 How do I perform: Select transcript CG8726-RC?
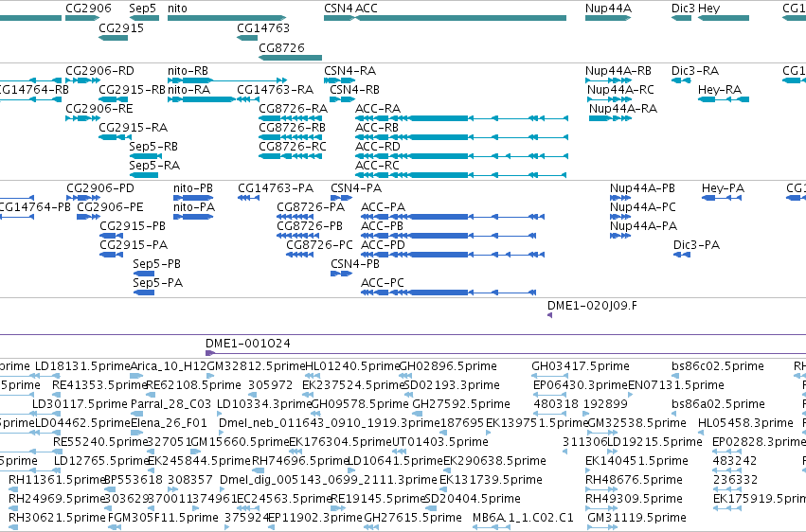[293, 147]
